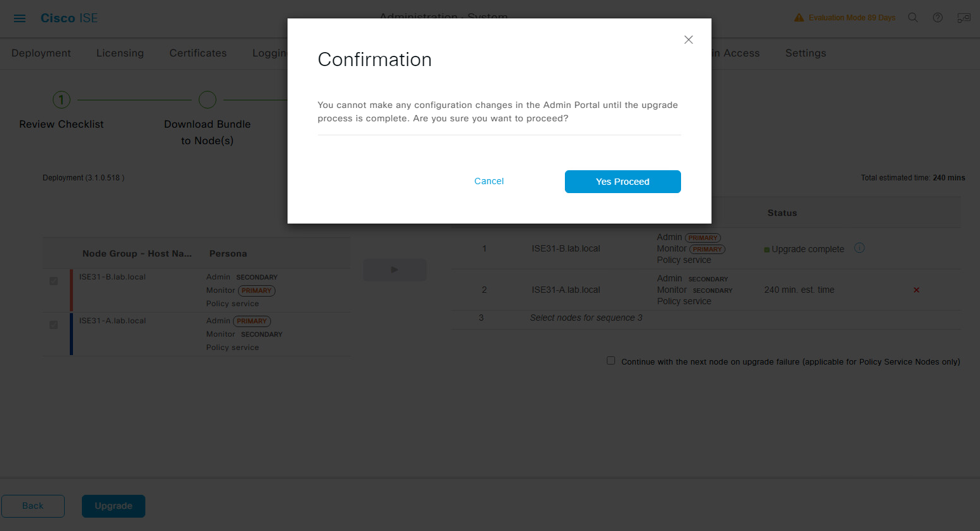Click ISE31-A.lab.local in node group list
This screenshot has height=531, width=980.
[112, 321]
